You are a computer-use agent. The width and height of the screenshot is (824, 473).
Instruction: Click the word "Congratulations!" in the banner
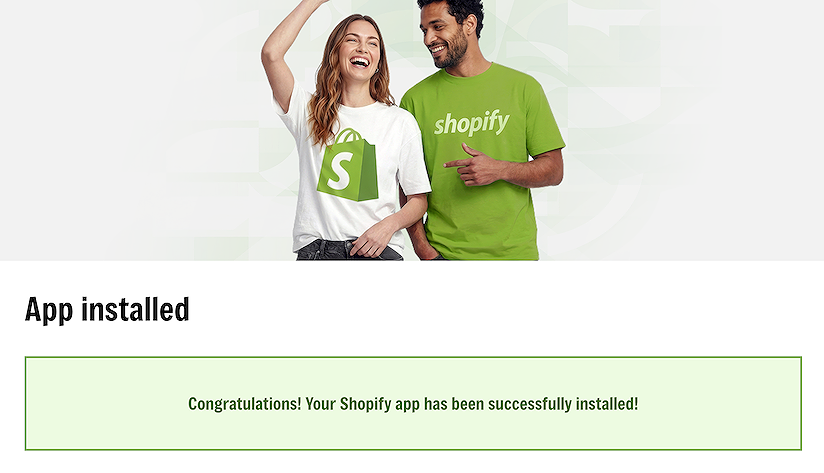coord(245,404)
